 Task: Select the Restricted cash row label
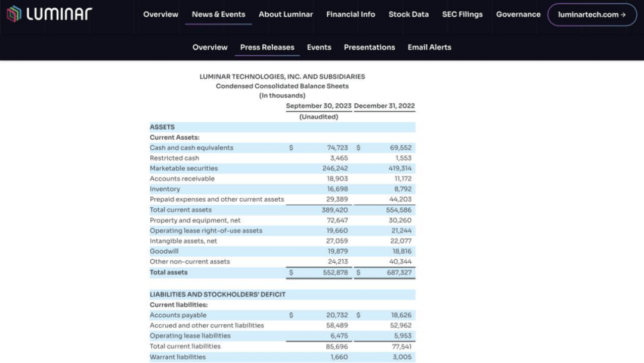point(174,158)
